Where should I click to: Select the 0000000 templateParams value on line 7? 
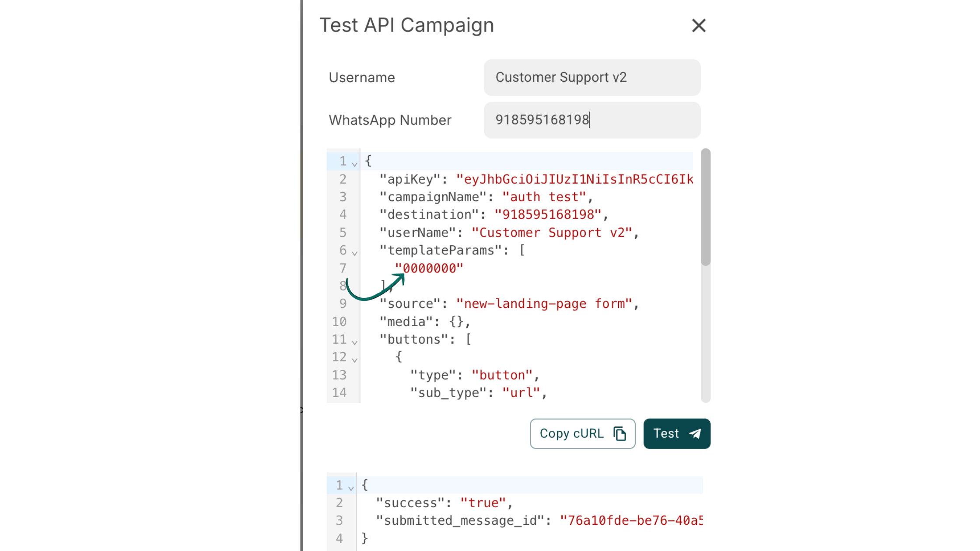click(430, 268)
